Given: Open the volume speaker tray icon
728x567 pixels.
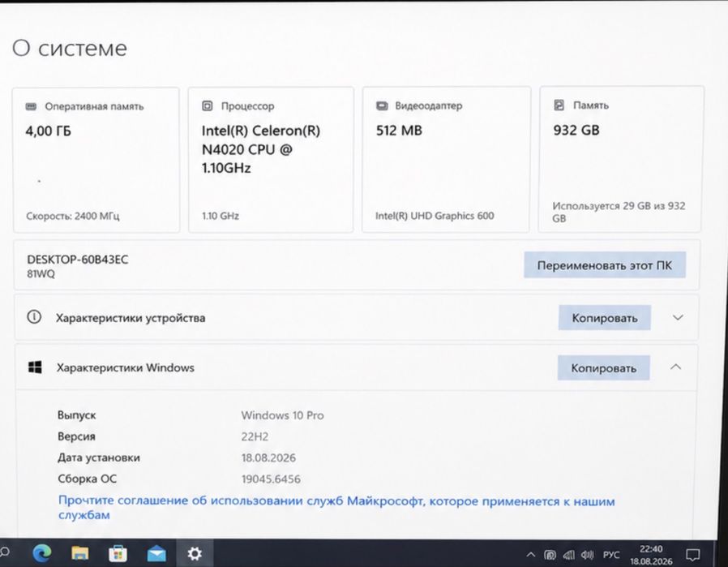Looking at the screenshot, I should pyautogui.click(x=587, y=555).
